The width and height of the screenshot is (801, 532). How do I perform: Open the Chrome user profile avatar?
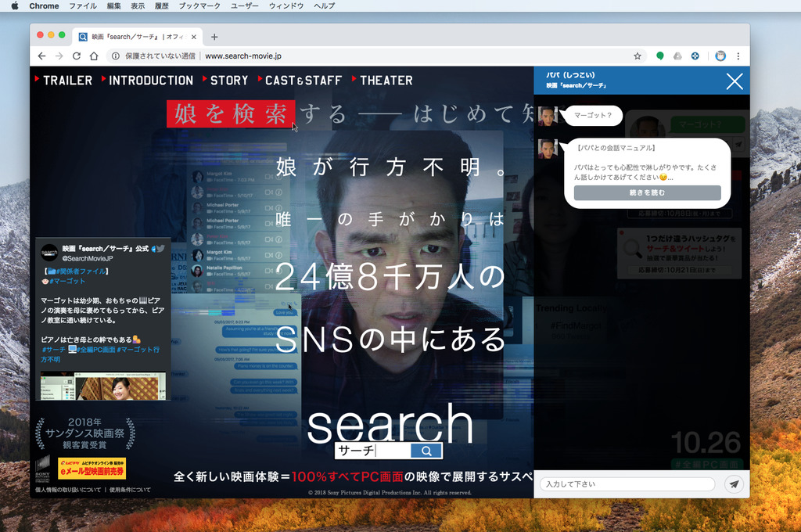(720, 56)
